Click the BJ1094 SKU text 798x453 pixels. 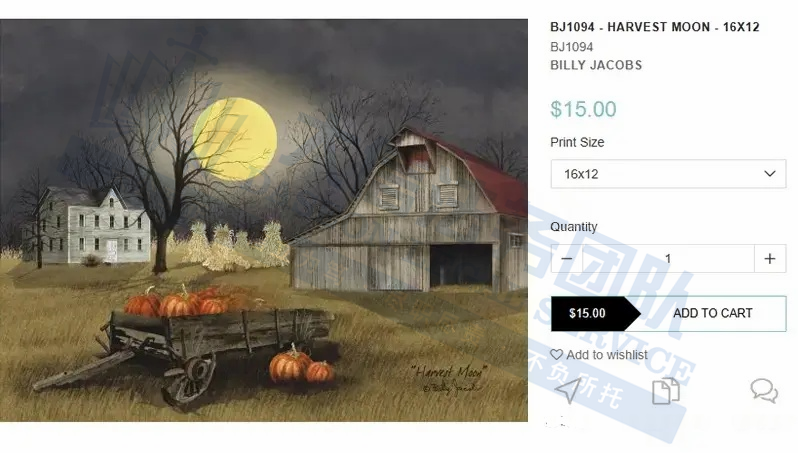pos(572,46)
